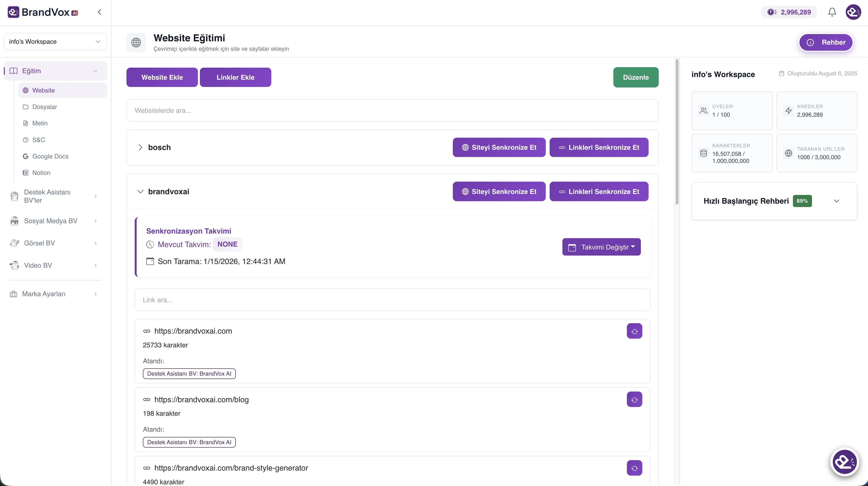Click the https://brandvoxai.com/blog URL text
This screenshot has height=486, width=868.
(202, 400)
